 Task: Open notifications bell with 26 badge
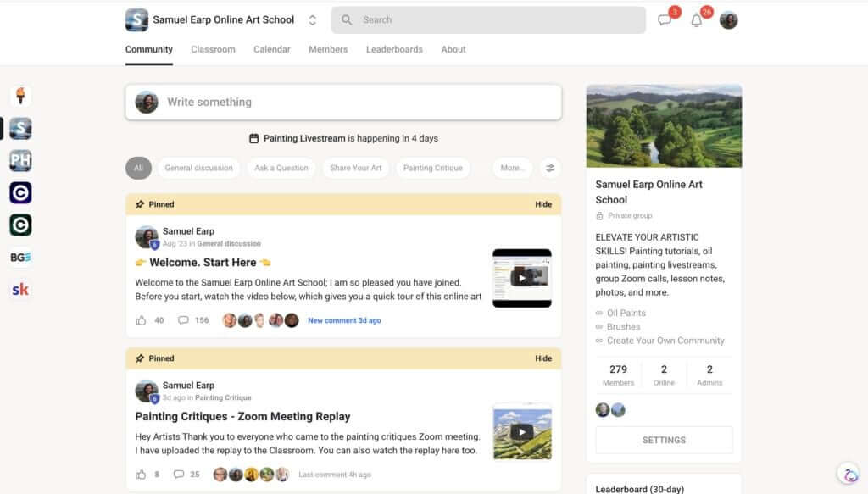(x=696, y=19)
